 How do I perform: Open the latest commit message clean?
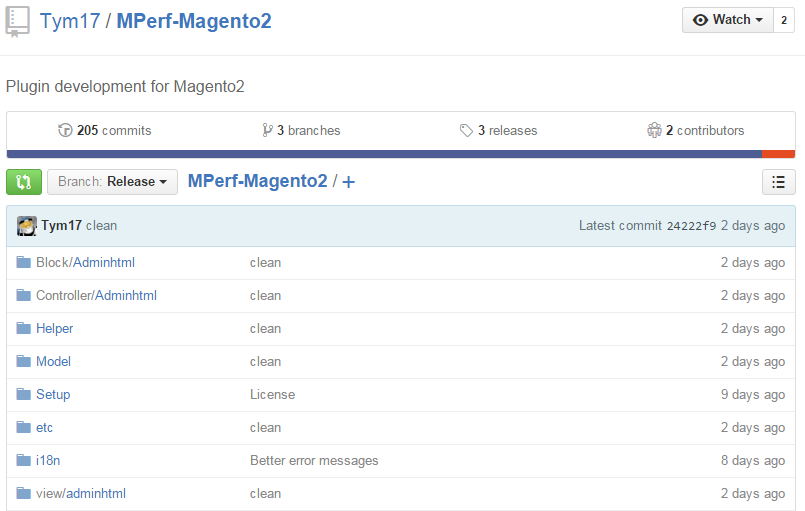[x=102, y=225]
